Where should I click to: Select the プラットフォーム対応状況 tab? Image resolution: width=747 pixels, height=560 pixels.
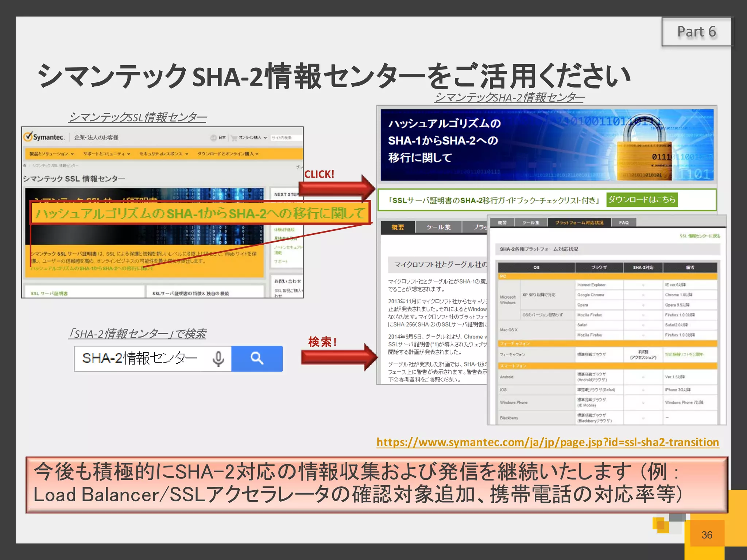(579, 222)
